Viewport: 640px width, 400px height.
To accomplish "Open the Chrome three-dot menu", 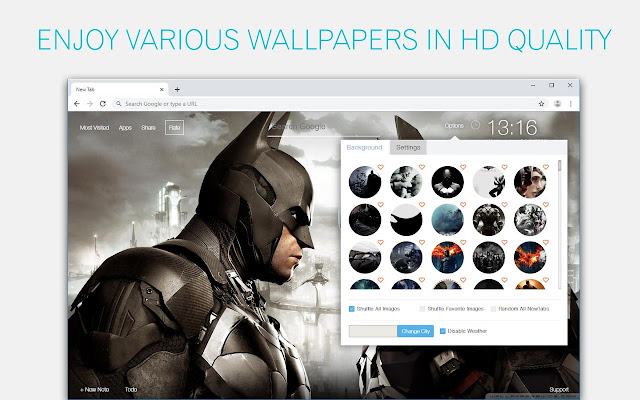I will pos(571,104).
